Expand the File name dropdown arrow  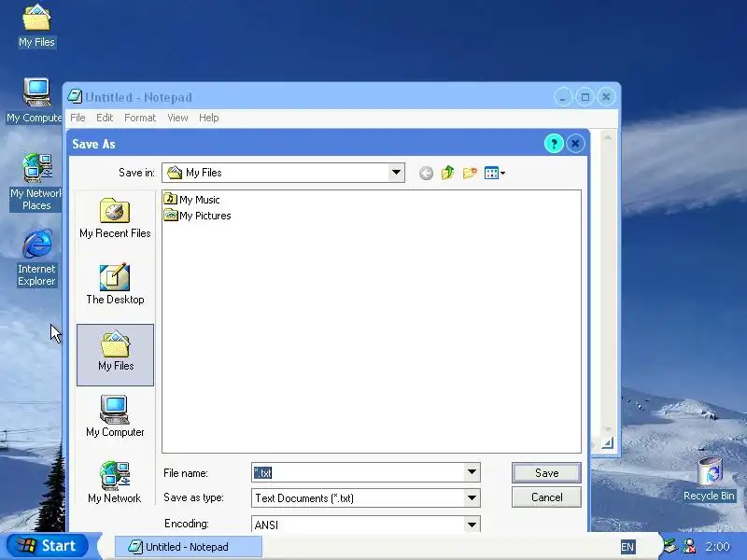tap(472, 472)
